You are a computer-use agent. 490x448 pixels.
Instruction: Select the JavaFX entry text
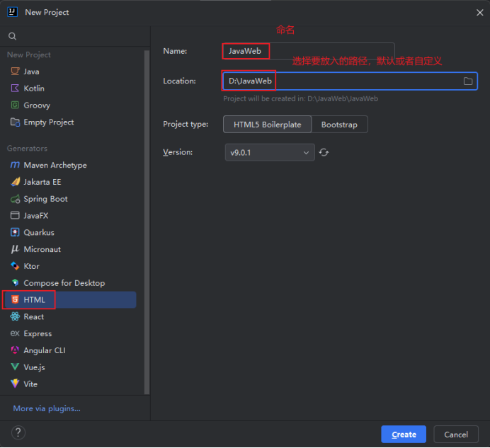[36, 216]
